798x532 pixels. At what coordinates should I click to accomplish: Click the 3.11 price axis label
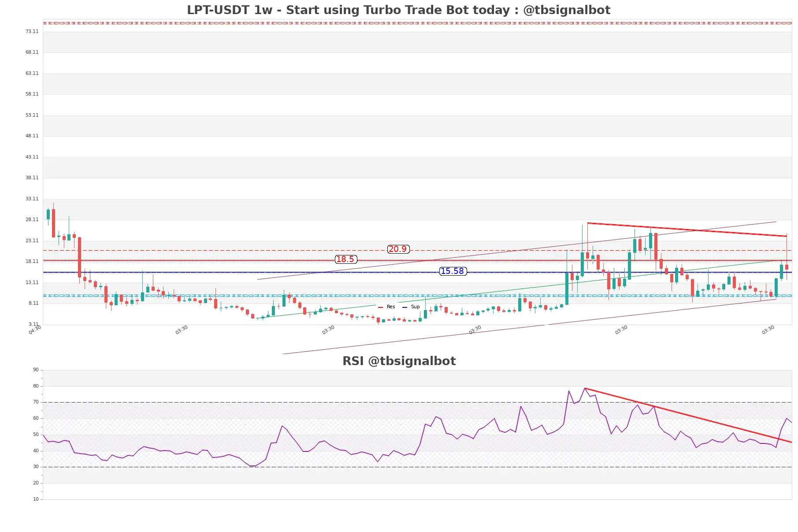[33, 325]
